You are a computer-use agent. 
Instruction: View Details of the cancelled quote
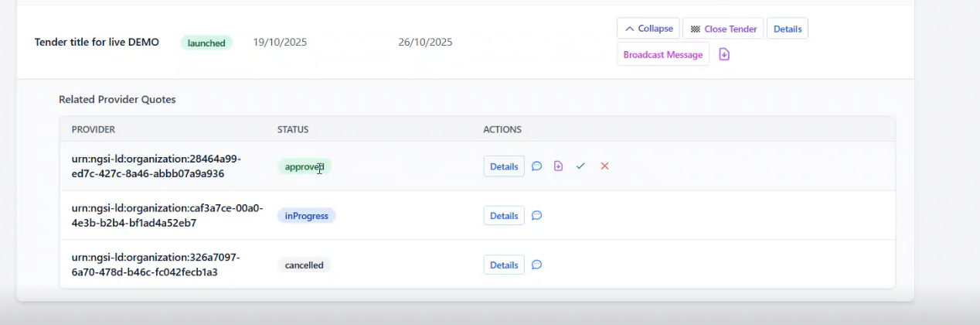[x=504, y=265]
